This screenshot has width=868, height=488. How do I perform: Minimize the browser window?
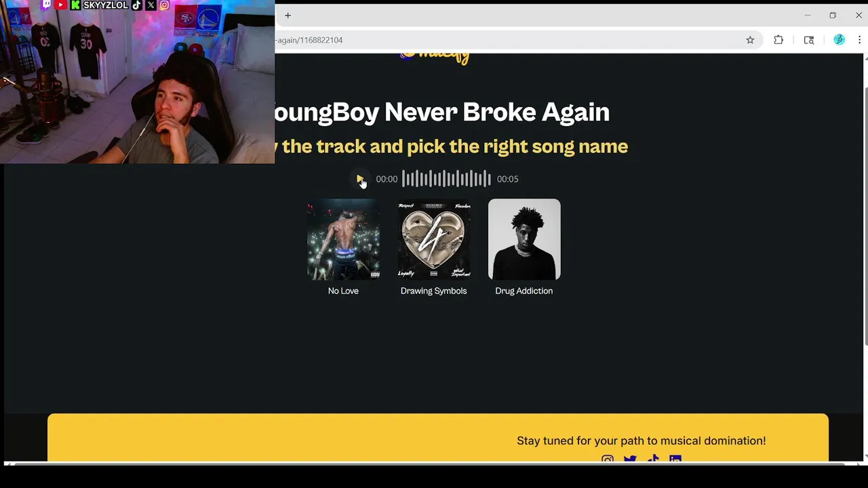click(x=807, y=15)
